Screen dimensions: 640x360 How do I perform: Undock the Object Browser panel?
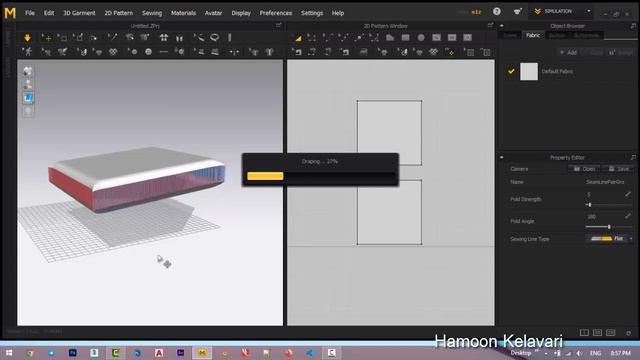point(633,26)
